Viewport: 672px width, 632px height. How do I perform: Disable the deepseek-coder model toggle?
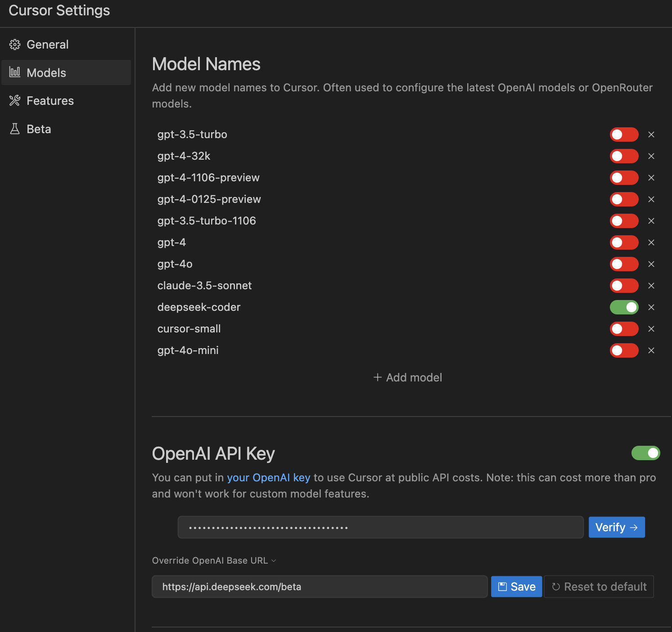point(624,307)
